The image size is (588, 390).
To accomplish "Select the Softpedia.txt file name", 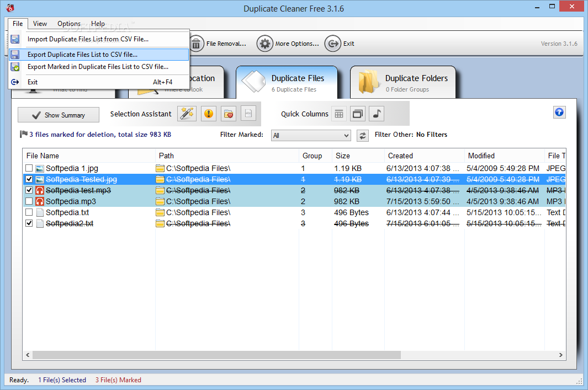I will (x=67, y=212).
